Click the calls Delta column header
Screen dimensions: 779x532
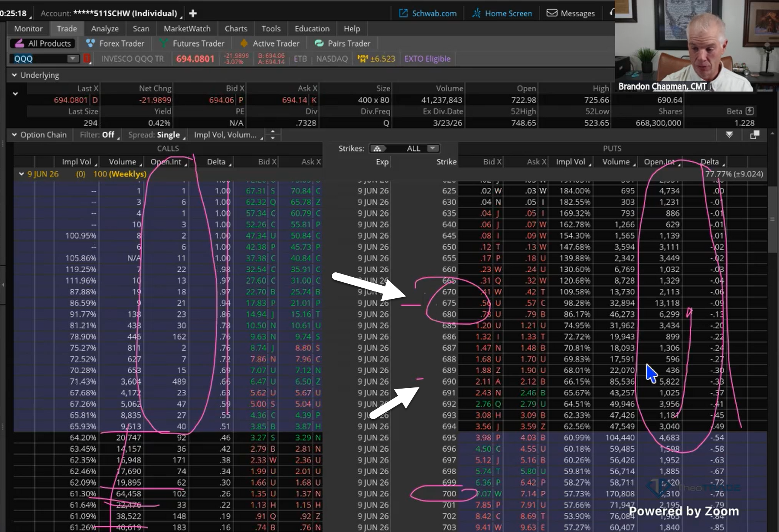pos(216,162)
